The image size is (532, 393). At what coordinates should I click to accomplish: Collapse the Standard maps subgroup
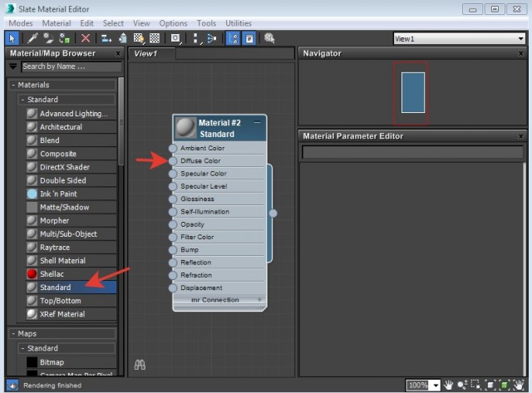22,348
